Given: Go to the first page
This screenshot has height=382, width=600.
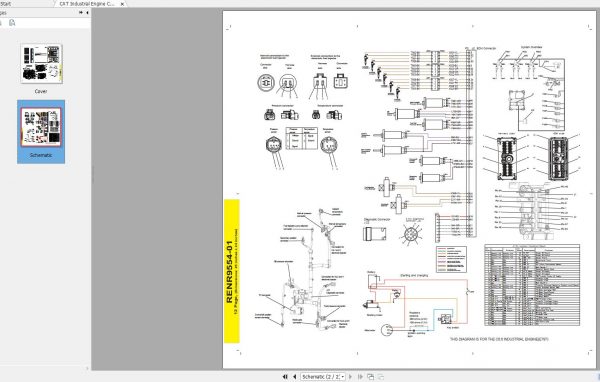Looking at the screenshot, I should click(x=285, y=377).
